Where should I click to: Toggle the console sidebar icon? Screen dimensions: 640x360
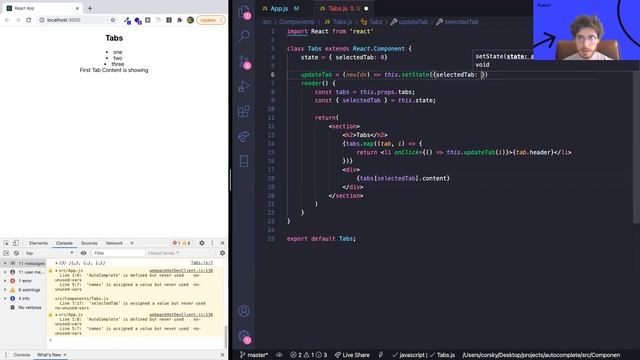(x=6, y=253)
